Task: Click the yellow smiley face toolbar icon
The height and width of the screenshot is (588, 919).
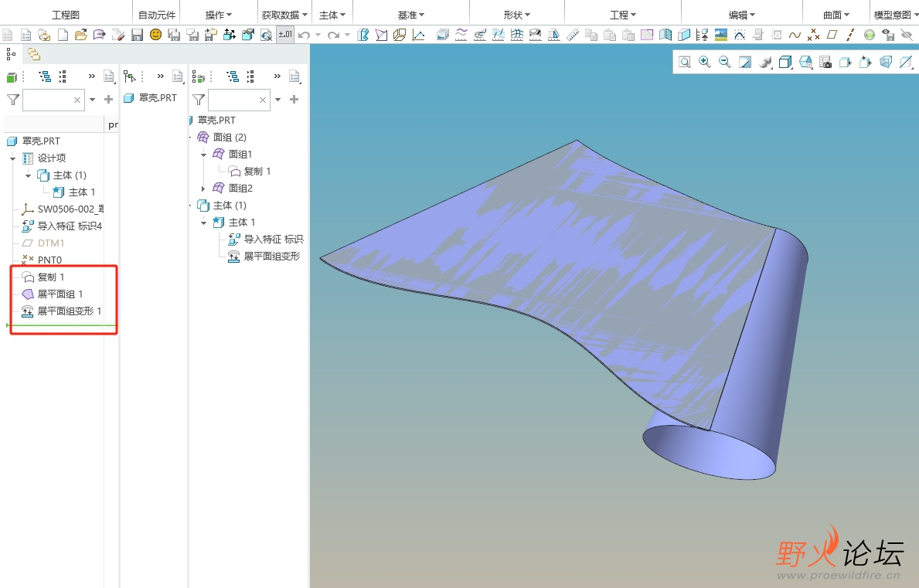Action: [x=156, y=35]
